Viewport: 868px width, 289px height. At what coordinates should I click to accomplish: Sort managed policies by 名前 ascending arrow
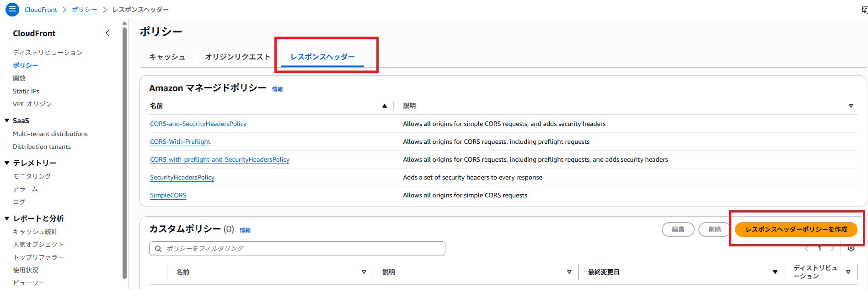[385, 106]
